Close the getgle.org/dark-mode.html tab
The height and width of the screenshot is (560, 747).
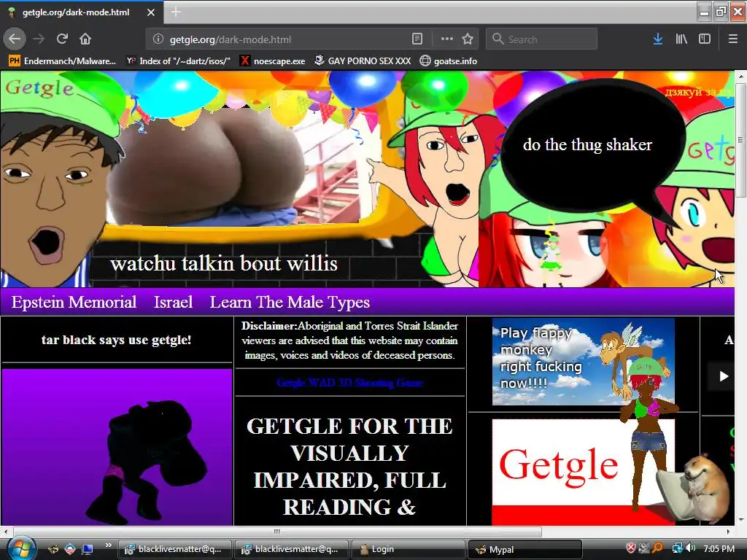click(150, 12)
